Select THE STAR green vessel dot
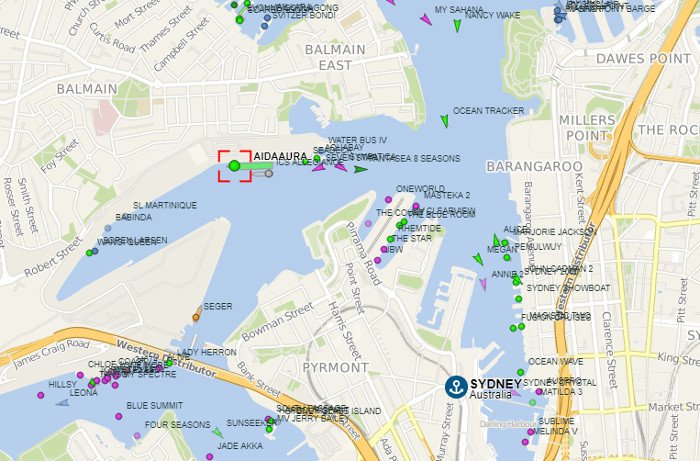Viewport: 700px width, 461px height. pyautogui.click(x=391, y=239)
